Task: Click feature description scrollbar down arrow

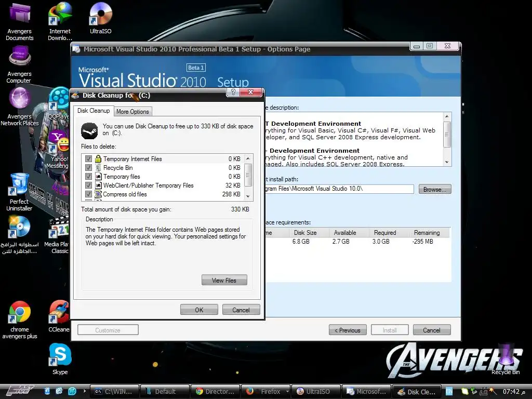Action: [447, 162]
